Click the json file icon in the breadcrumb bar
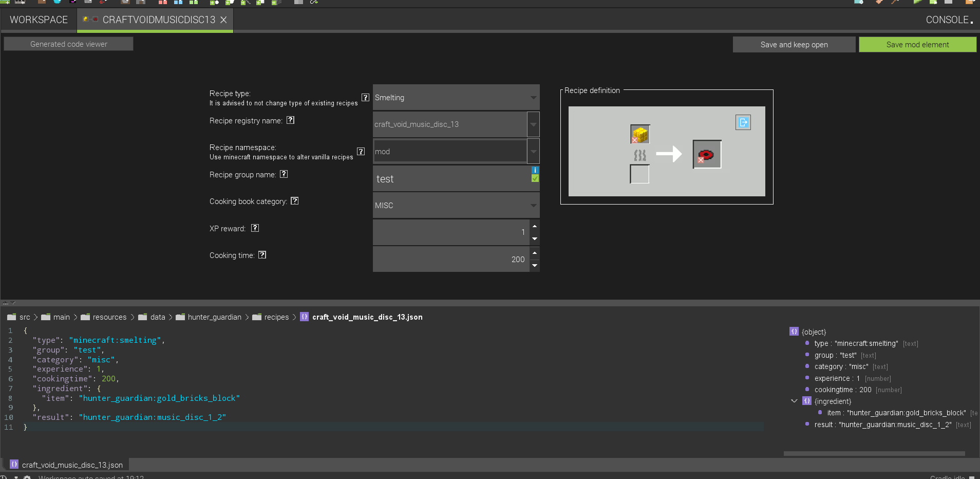Viewport: 980px width, 479px height. pyautogui.click(x=305, y=317)
